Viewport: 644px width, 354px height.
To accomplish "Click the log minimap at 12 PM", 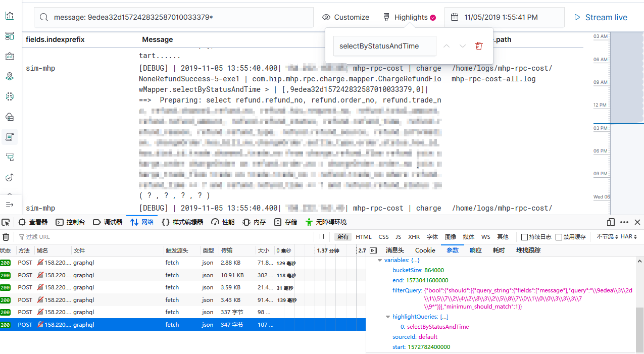I will point(601,105).
